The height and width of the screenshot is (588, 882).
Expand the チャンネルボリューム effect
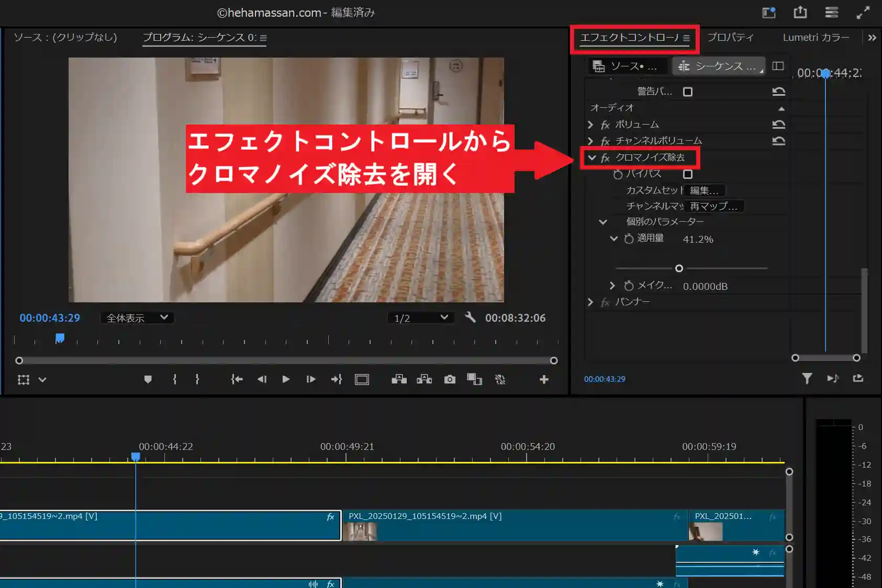[591, 141]
